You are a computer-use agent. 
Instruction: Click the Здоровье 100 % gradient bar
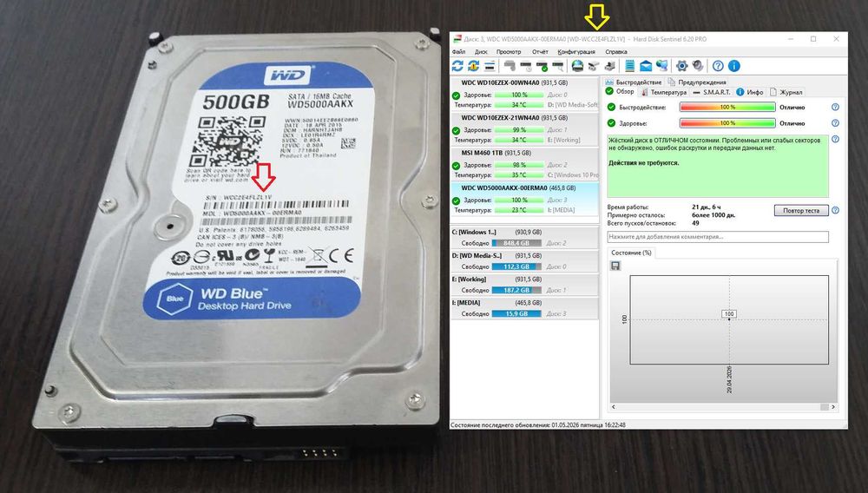tap(727, 123)
